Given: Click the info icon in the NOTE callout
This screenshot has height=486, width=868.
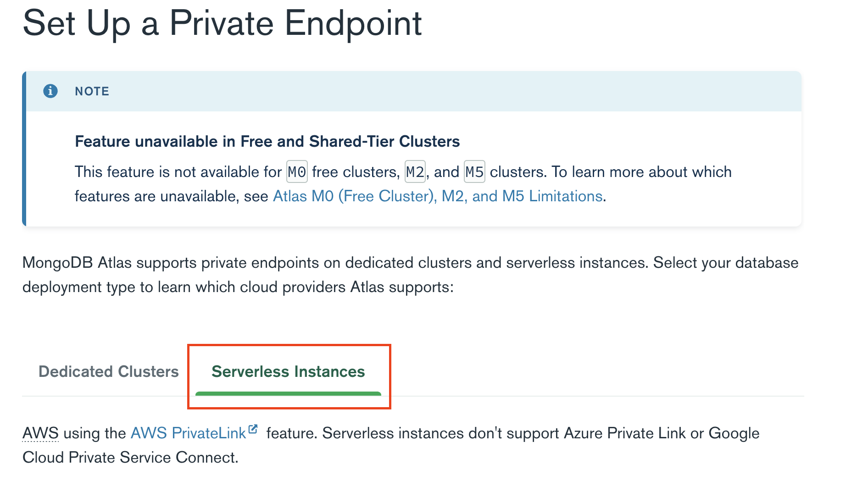Looking at the screenshot, I should [50, 91].
